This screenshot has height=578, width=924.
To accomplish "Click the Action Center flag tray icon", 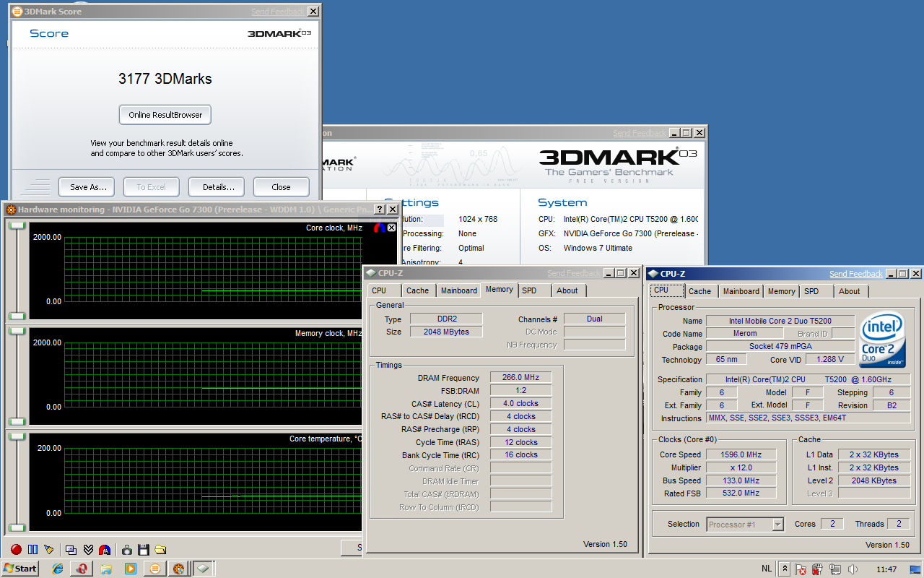I will (x=801, y=569).
